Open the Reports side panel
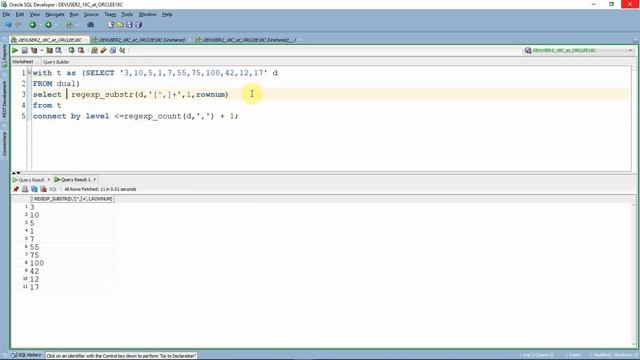Image resolution: width=640 pixels, height=360 pixels. [x=4, y=56]
